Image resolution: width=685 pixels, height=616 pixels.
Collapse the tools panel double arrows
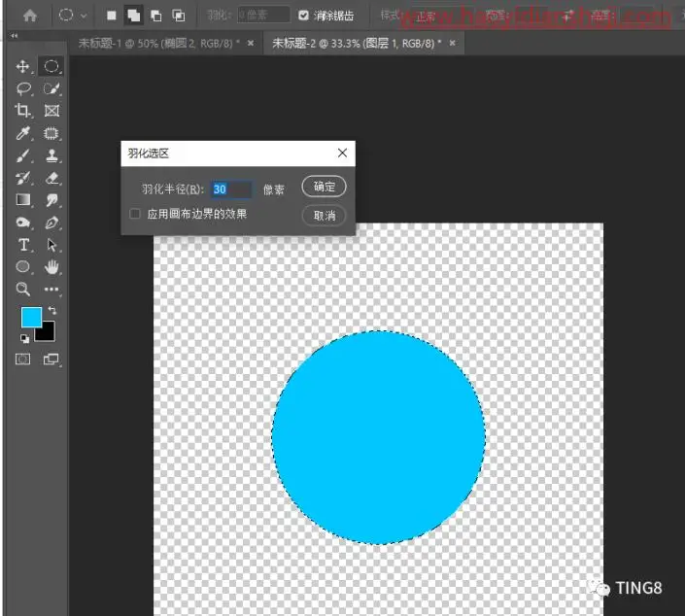click(x=15, y=36)
